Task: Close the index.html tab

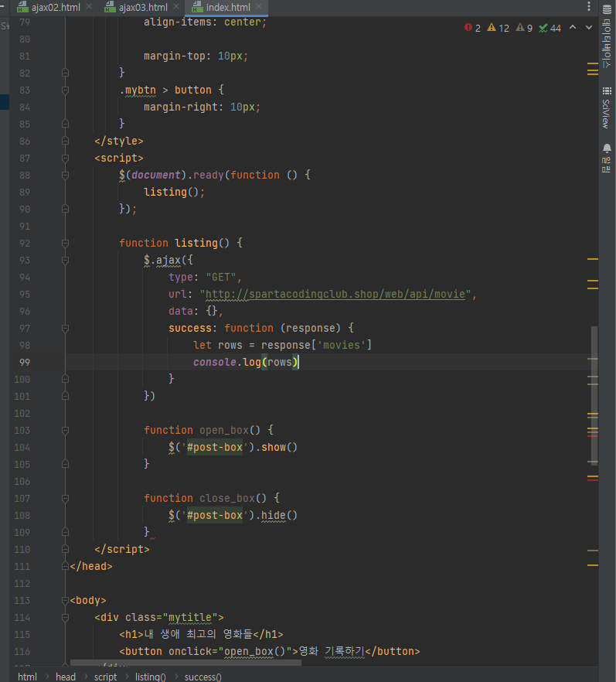Action: [259, 6]
